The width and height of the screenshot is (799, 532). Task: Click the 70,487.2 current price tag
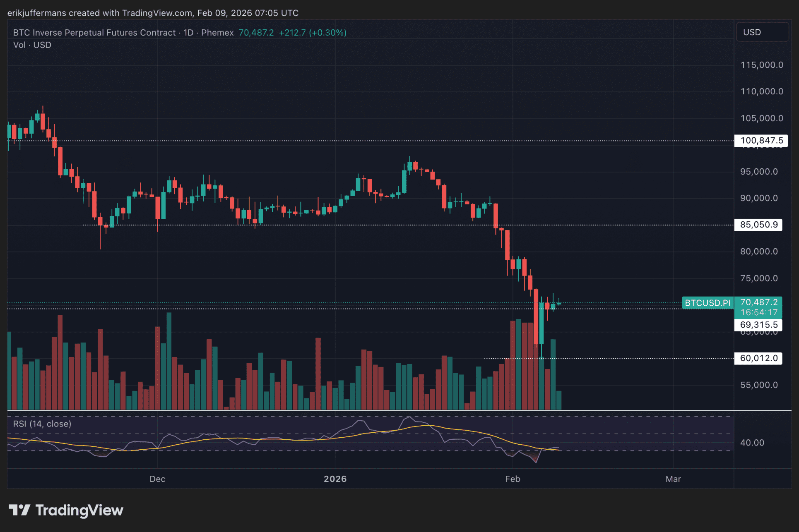(x=758, y=302)
